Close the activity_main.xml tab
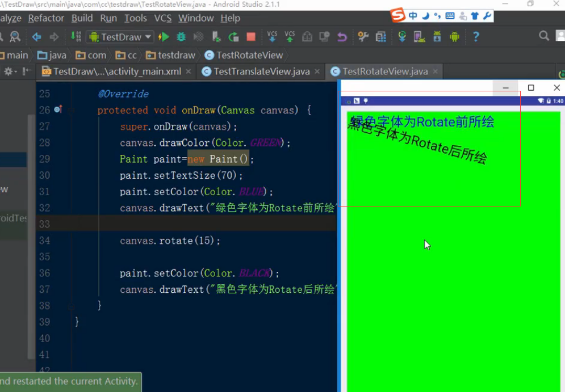 [x=189, y=71]
